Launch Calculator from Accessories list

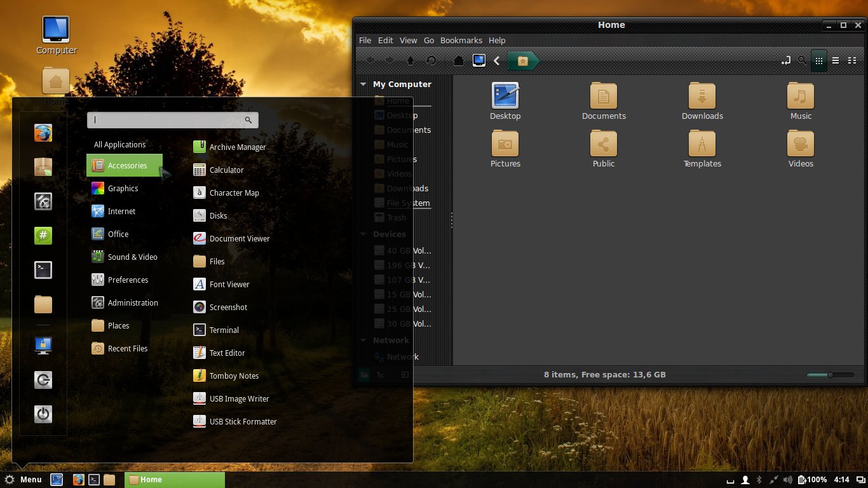(x=226, y=170)
